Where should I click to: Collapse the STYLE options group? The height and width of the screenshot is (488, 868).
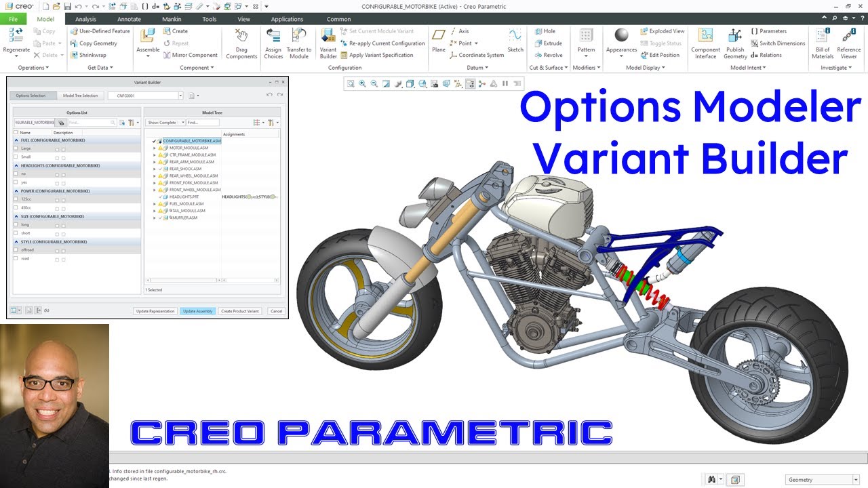pyautogui.click(x=16, y=242)
